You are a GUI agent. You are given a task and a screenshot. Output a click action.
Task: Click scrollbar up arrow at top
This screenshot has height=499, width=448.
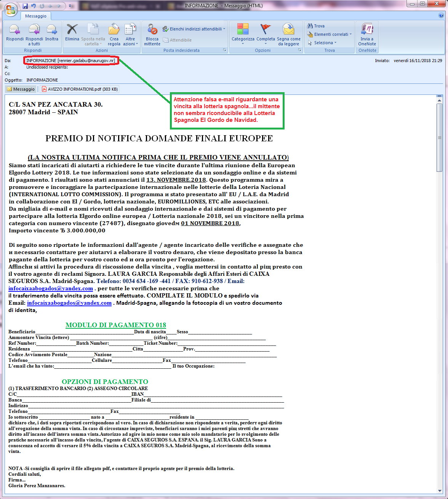click(440, 100)
